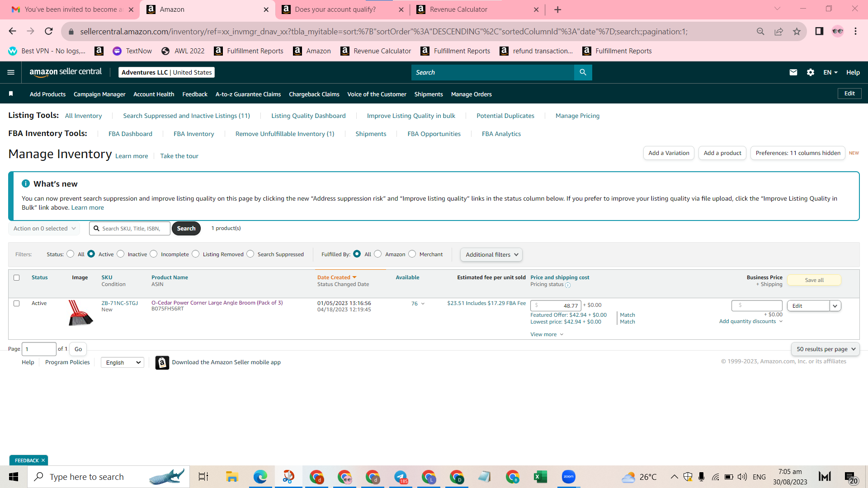This screenshot has width=868, height=488.
Task: Tick the select-all checkbox in the table header
Action: [17, 278]
